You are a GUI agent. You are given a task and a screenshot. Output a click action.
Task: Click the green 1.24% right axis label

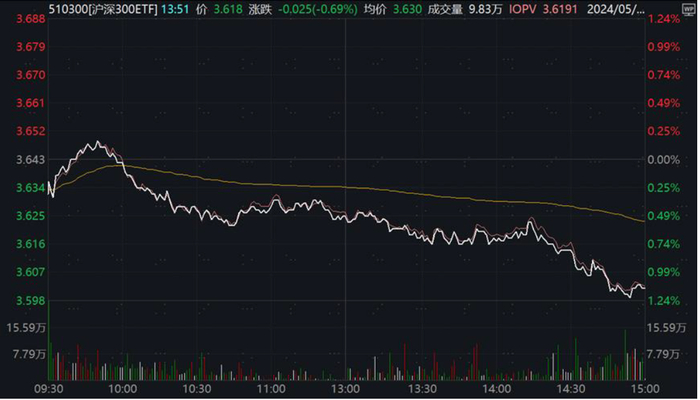pos(664,301)
